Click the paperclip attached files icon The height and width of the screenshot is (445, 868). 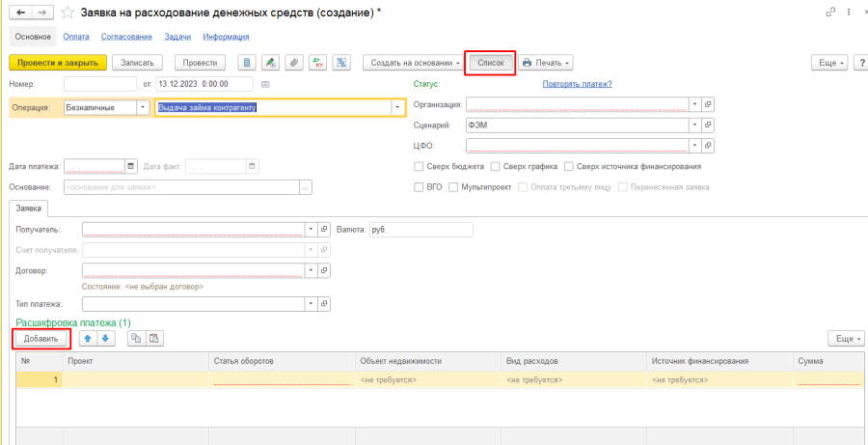pos(295,63)
